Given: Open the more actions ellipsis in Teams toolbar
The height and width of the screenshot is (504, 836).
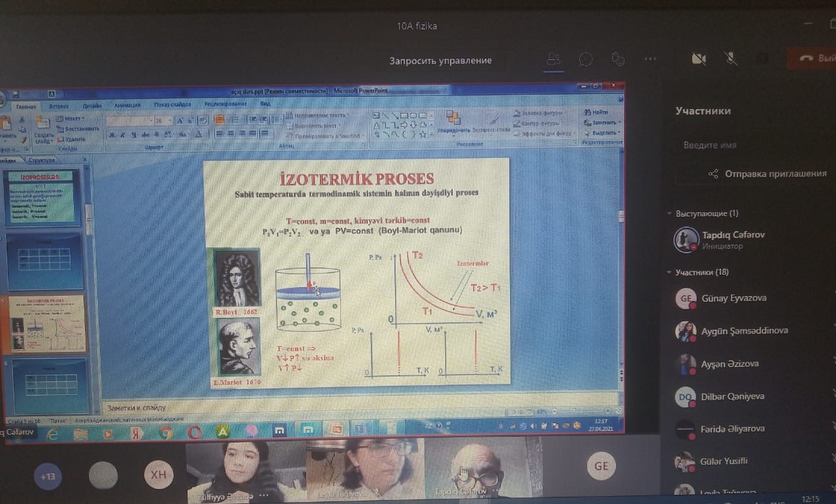Looking at the screenshot, I should [650, 59].
